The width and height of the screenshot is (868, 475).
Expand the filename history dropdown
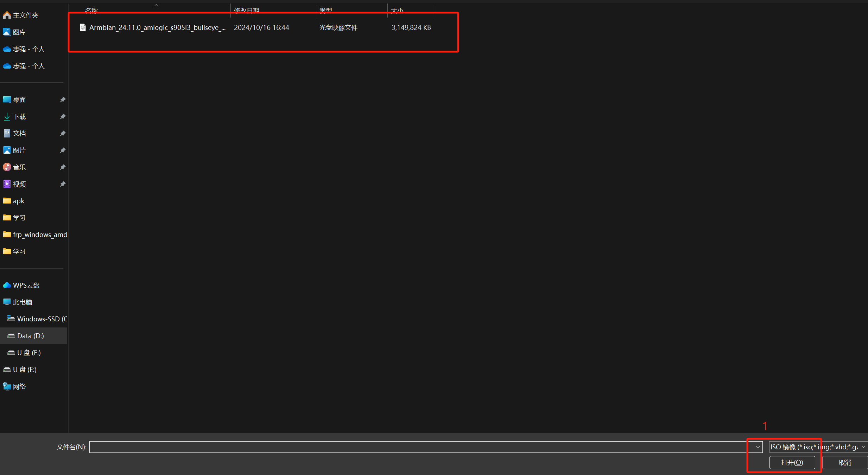(x=758, y=447)
